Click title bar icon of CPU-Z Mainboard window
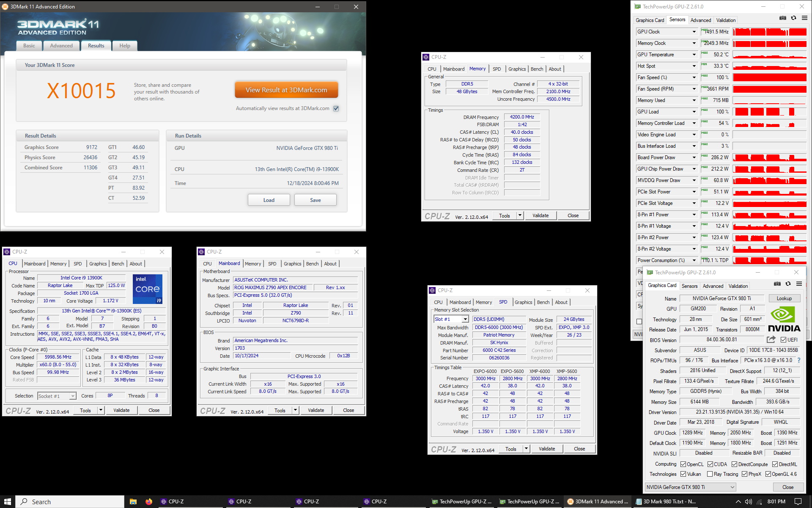 click(201, 252)
